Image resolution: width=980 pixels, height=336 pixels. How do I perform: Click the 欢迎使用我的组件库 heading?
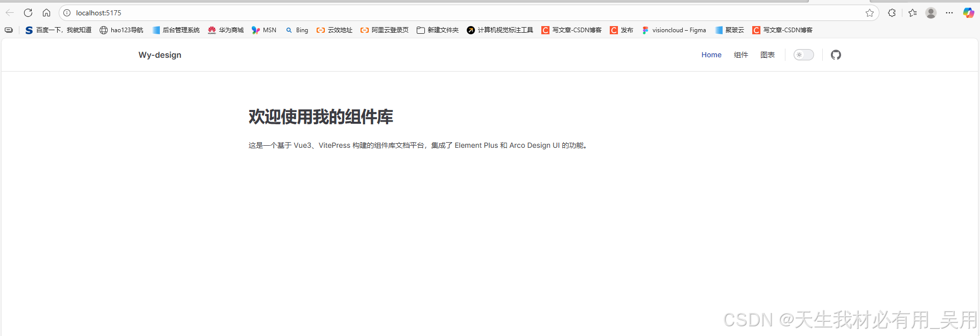pyautogui.click(x=321, y=117)
